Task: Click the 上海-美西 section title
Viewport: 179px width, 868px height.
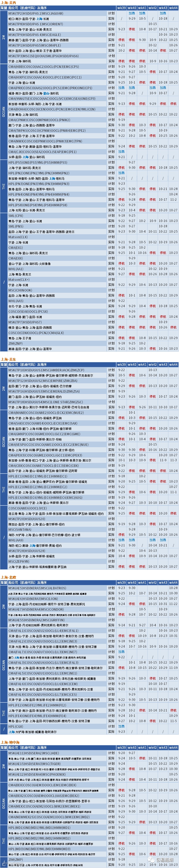Action: coord(8,3)
